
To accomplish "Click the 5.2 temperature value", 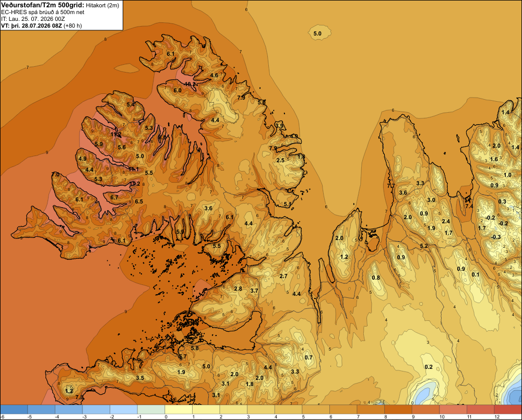I will [424, 246].
